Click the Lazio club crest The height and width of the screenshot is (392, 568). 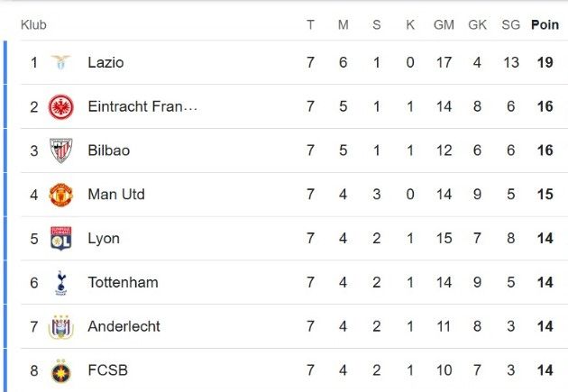click(61, 62)
